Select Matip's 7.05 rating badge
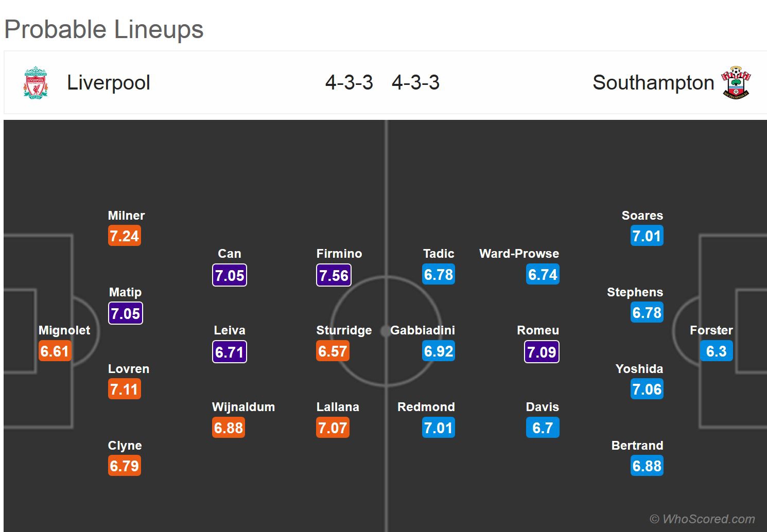The image size is (767, 532). pos(126,313)
